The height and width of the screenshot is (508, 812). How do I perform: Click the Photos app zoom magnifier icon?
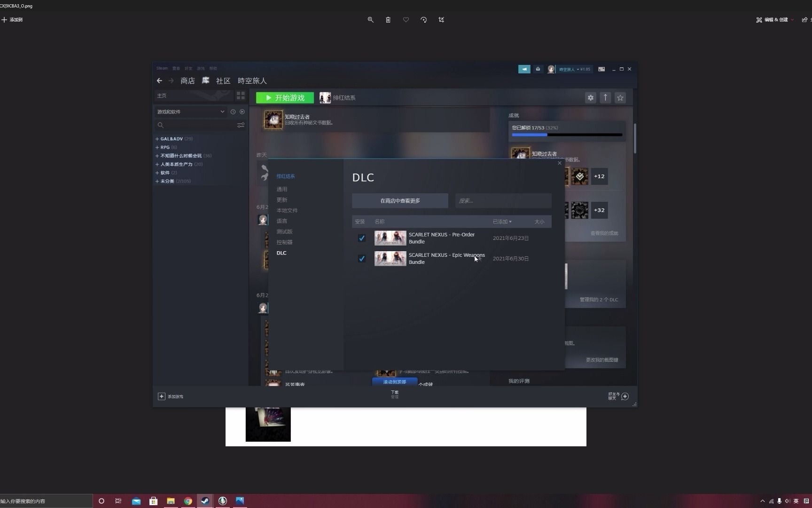point(371,20)
